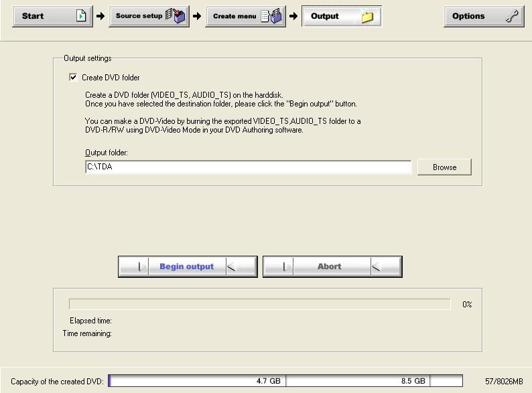The image size is (532, 393).
Task: Click the 0% progress value
Action: [x=467, y=305]
